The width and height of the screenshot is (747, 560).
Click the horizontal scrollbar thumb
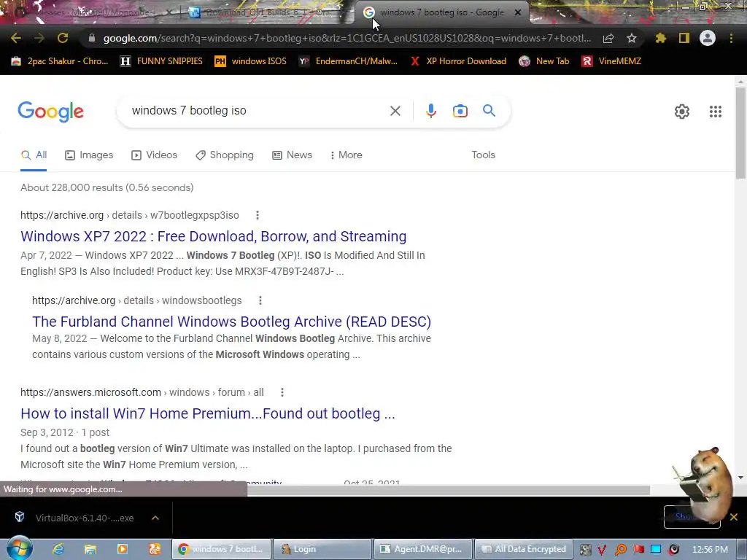pos(449,491)
